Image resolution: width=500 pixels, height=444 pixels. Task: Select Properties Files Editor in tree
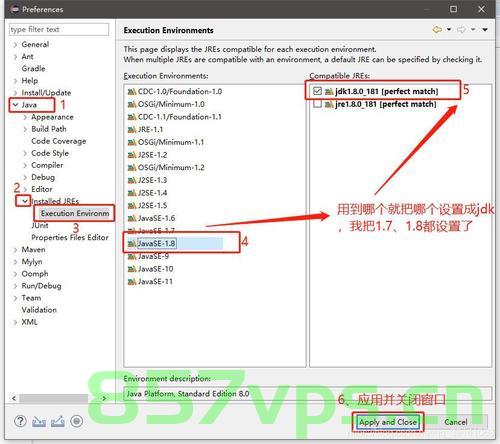click(x=70, y=237)
